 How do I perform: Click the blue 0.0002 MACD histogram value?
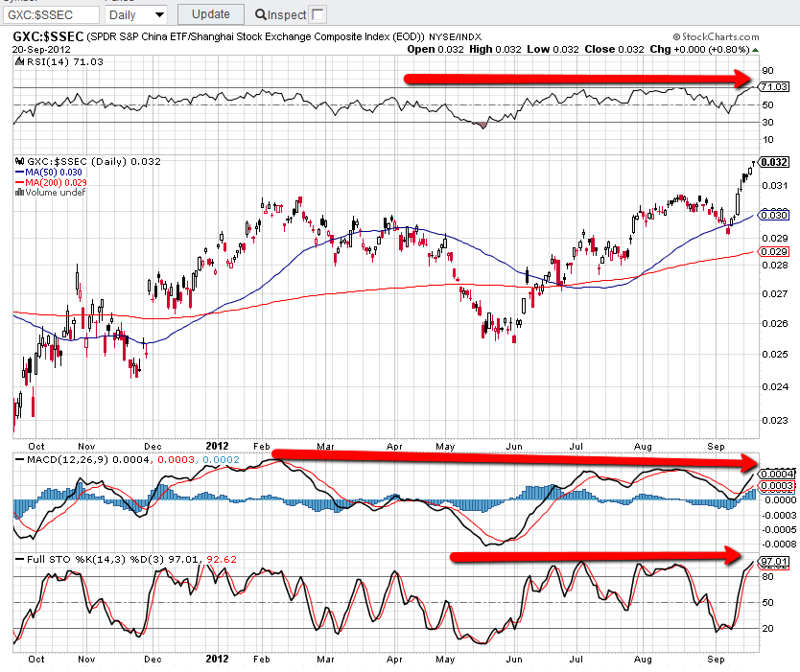221,459
